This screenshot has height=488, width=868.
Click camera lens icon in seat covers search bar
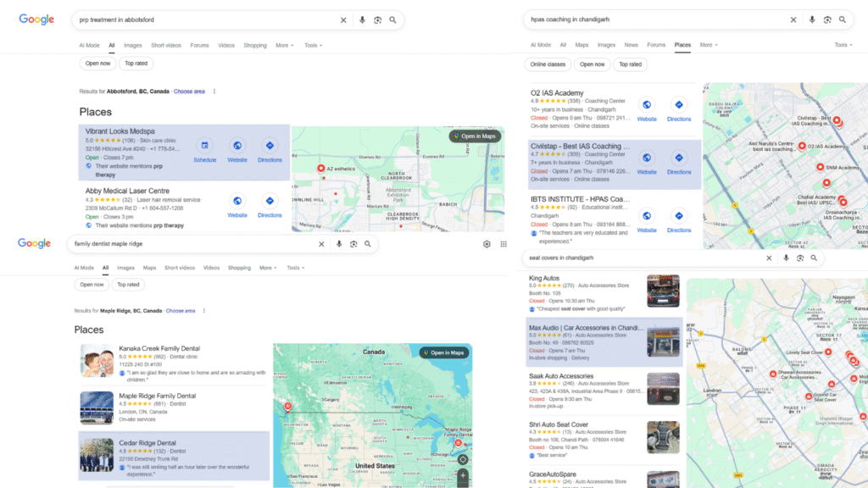point(799,258)
